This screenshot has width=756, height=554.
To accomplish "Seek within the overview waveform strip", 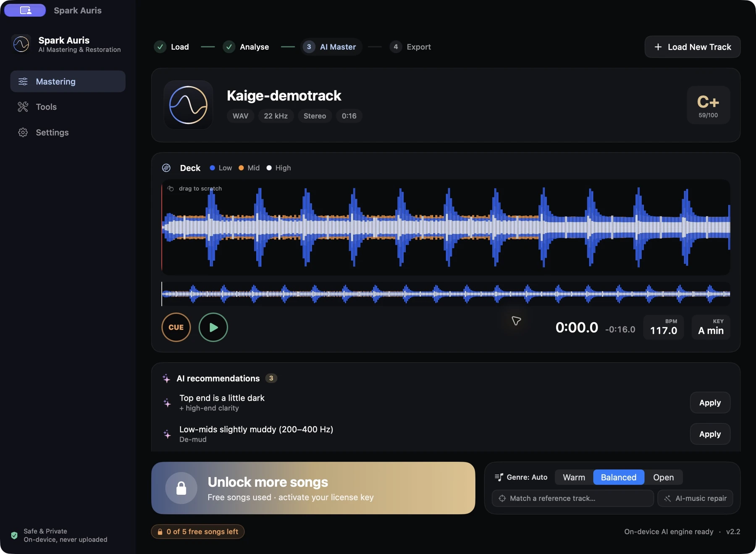I will [446, 294].
